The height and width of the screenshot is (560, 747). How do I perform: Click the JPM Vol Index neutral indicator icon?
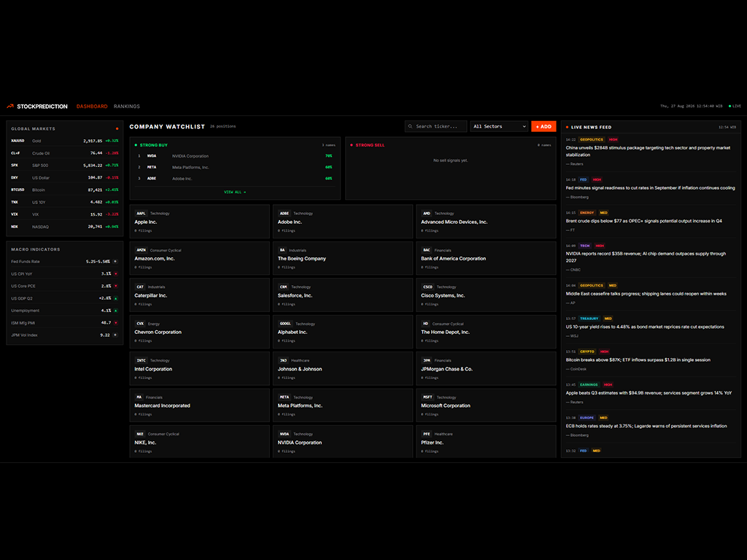(x=115, y=335)
